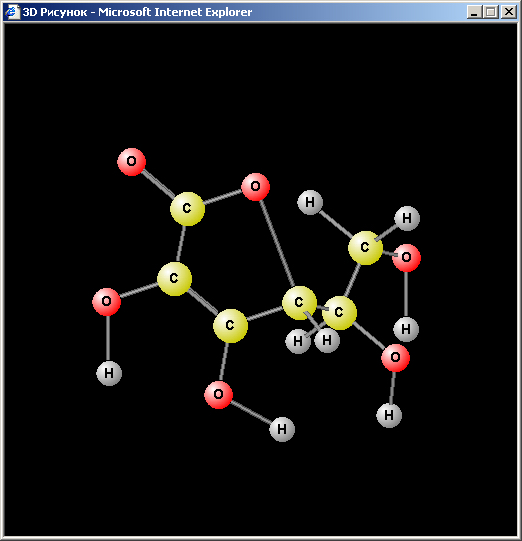
Task: Select the bottom-right hydrogen atom
Action: pos(389,415)
